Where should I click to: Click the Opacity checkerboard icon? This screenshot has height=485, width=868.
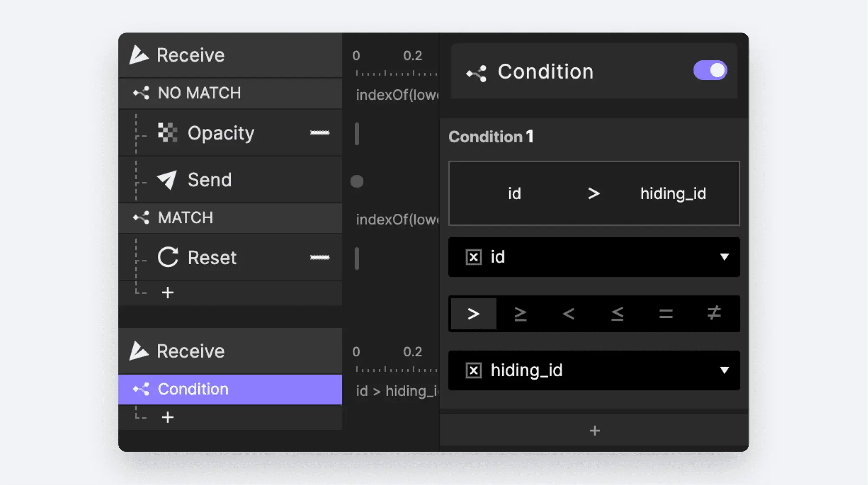point(167,133)
